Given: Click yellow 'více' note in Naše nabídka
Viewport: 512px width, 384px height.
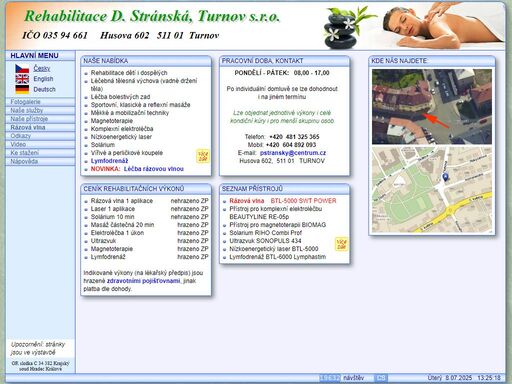Looking at the screenshot, I should 203,156.
